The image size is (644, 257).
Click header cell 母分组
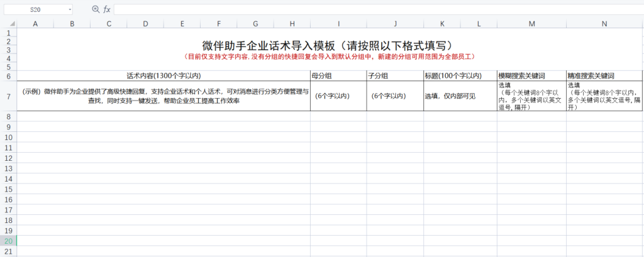click(x=338, y=75)
